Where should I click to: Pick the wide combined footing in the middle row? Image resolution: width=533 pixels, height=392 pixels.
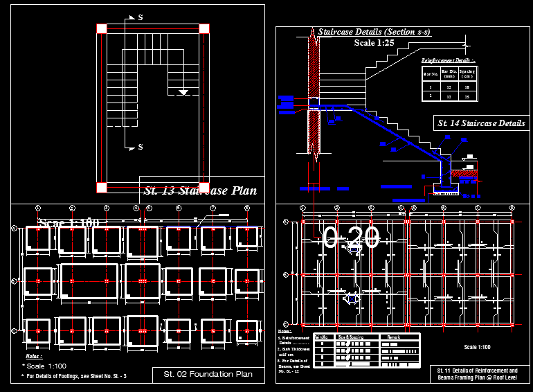click(89, 282)
